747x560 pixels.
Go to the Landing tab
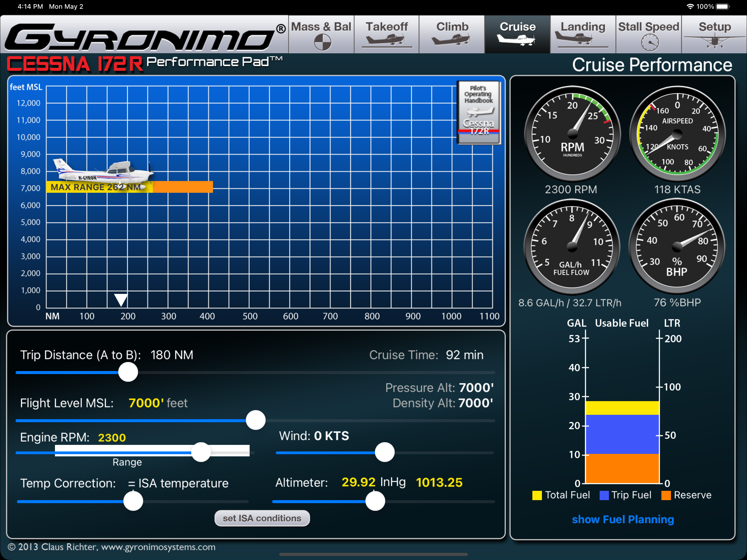tap(583, 34)
